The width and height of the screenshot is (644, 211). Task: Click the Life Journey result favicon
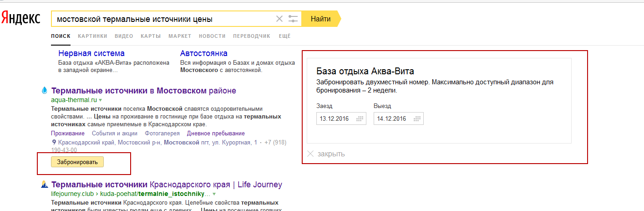click(x=45, y=185)
